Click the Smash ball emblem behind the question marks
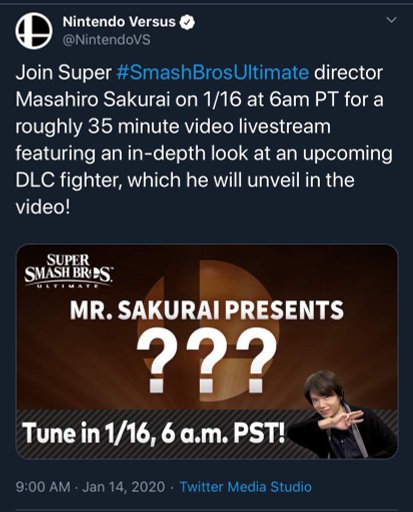The height and width of the screenshot is (512, 413). click(207, 330)
